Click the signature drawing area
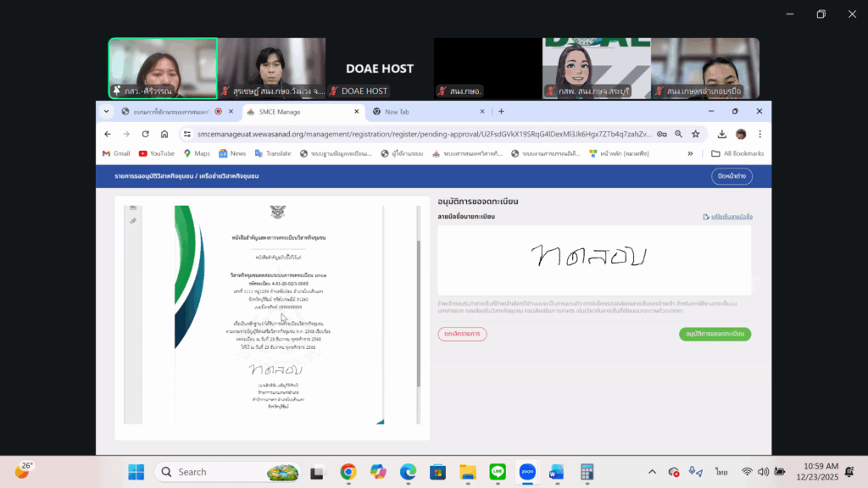Screen dimensions: 868x488 click(x=593, y=258)
